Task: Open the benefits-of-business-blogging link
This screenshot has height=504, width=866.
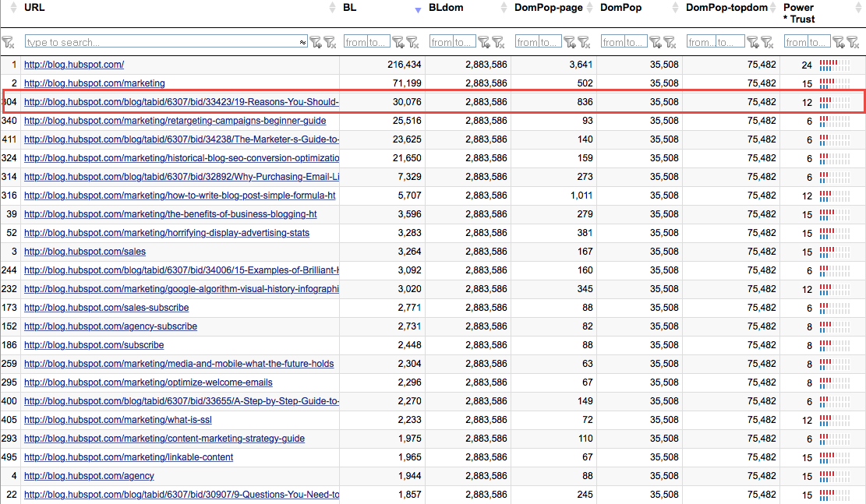Action: point(171,214)
